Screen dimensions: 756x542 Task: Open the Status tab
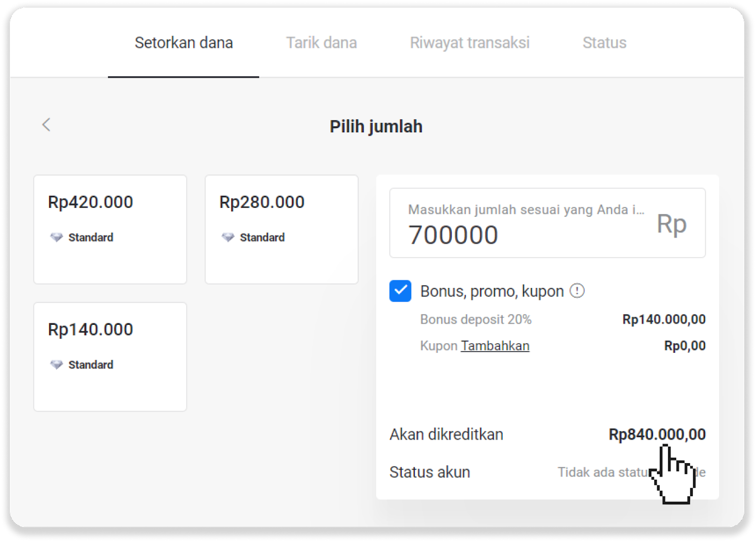click(x=604, y=43)
